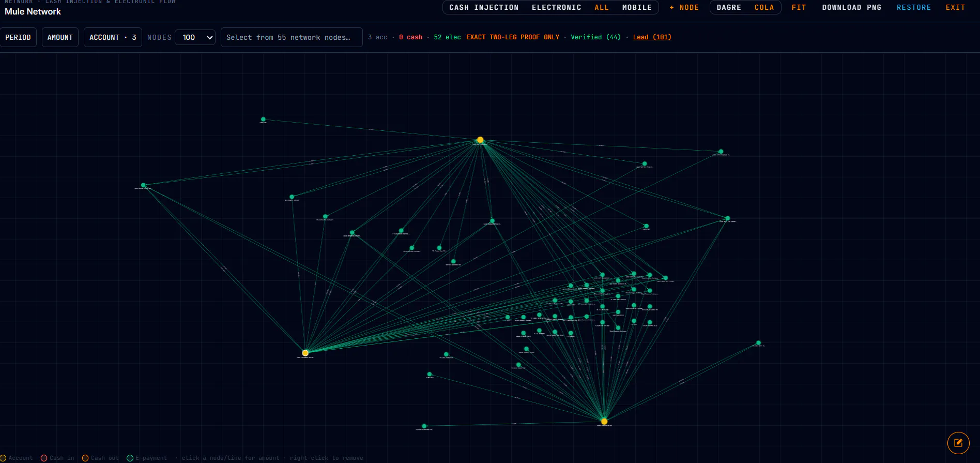This screenshot has height=463, width=980.
Task: Open the PERIOD filter
Action: tap(18, 37)
